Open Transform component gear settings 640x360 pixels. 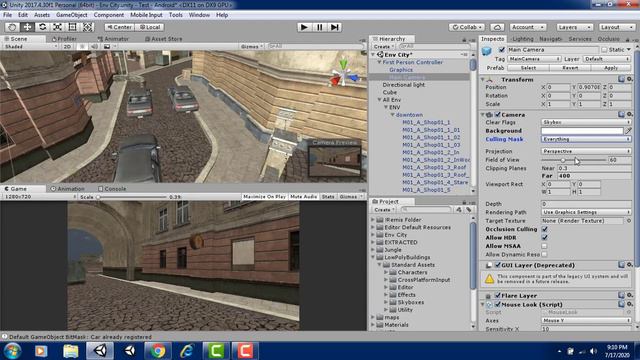(630, 79)
